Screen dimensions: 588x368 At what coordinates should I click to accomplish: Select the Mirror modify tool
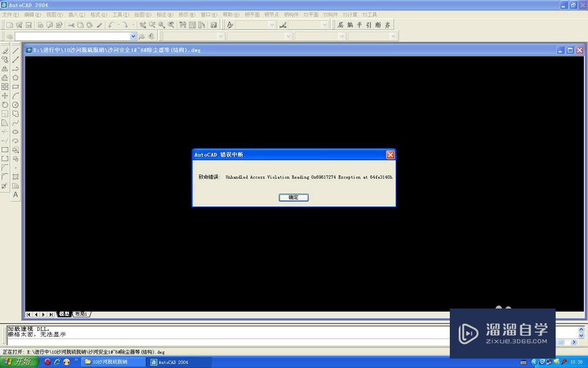click(5, 69)
